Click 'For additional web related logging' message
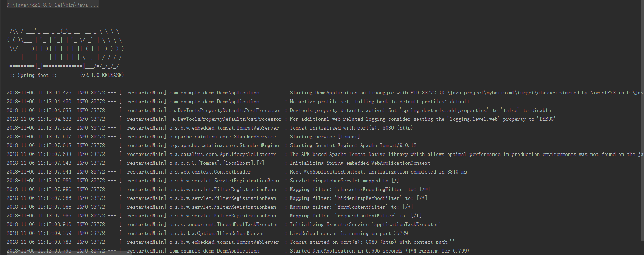 pyautogui.click(x=422, y=119)
